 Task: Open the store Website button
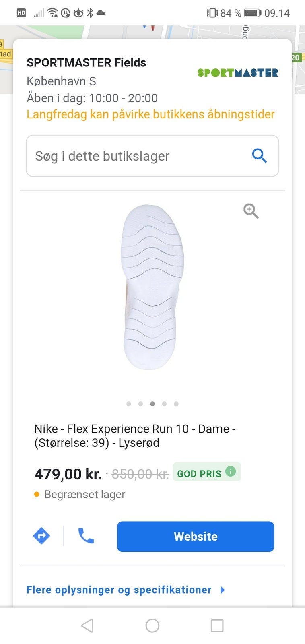[196, 537]
